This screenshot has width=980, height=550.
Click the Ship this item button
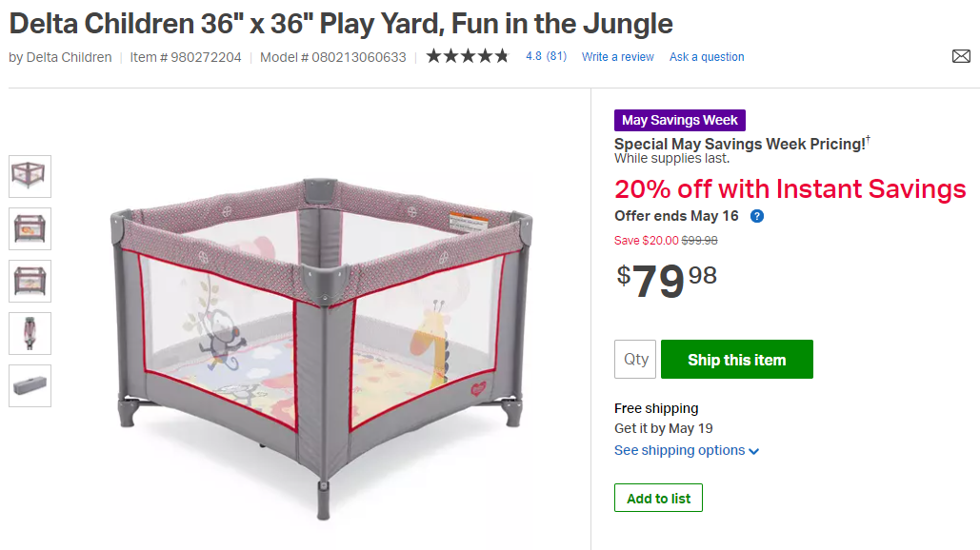click(737, 359)
